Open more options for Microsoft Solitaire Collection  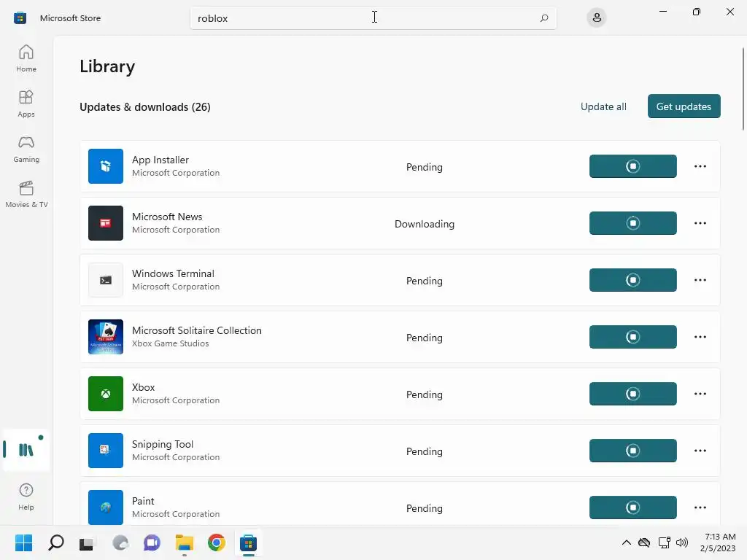[x=700, y=337]
